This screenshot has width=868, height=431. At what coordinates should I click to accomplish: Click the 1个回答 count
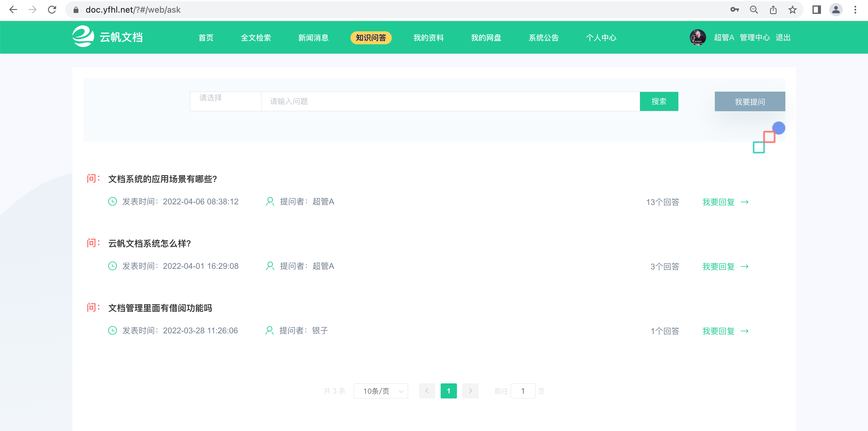664,331
